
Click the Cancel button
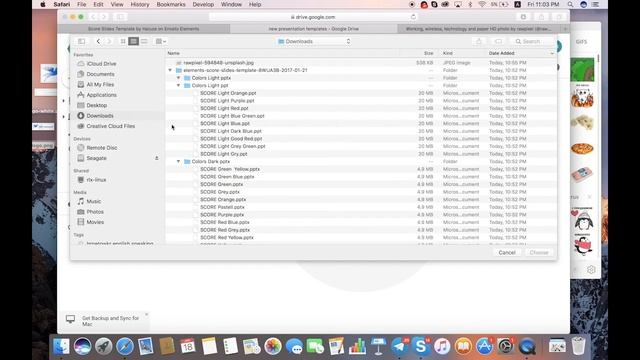point(507,253)
